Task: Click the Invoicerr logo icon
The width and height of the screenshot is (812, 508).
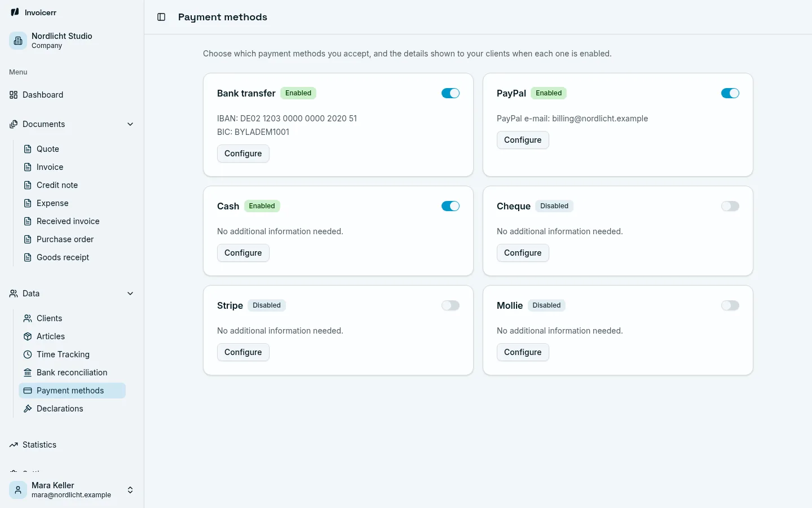Action: [x=15, y=12]
